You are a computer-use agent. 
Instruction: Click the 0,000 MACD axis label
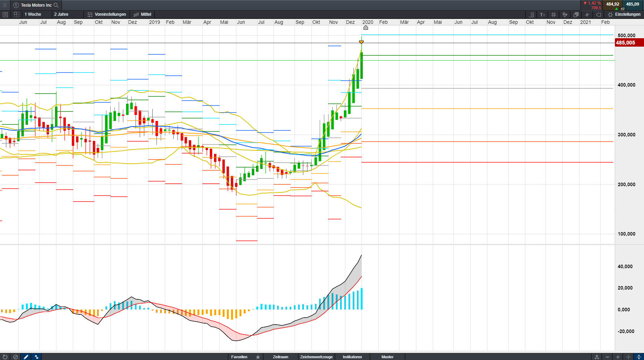point(624,310)
